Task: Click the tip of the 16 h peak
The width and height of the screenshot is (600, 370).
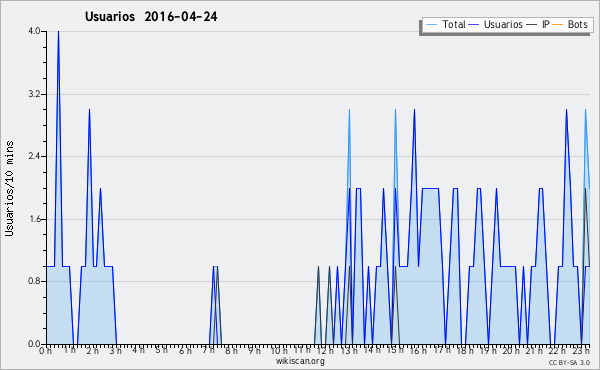Action: [x=414, y=110]
